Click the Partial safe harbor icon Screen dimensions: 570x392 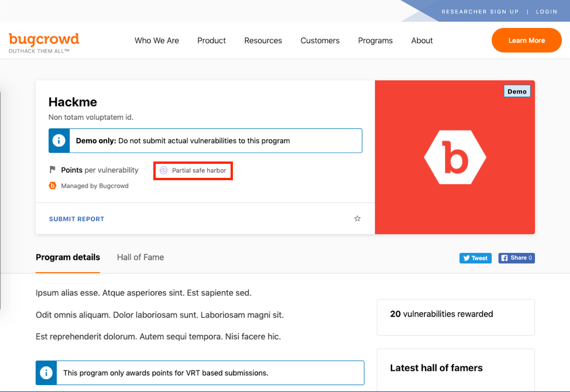pos(164,170)
